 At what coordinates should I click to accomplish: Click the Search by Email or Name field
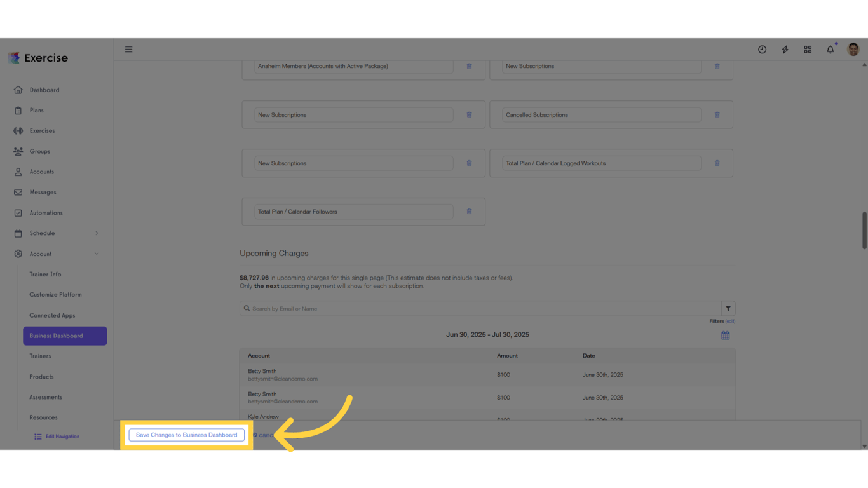(445, 308)
